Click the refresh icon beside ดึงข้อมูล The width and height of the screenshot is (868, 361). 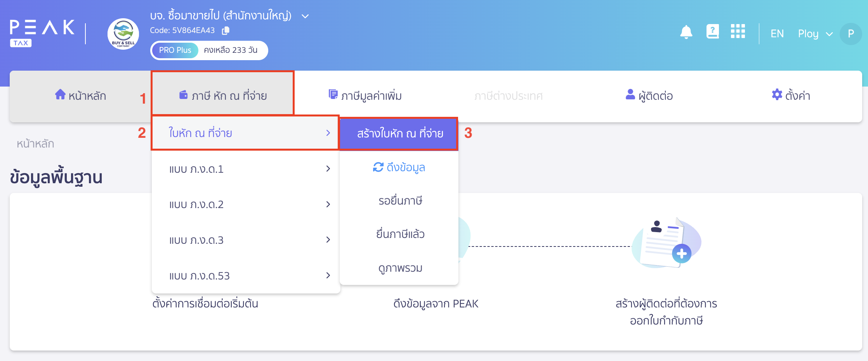377,167
